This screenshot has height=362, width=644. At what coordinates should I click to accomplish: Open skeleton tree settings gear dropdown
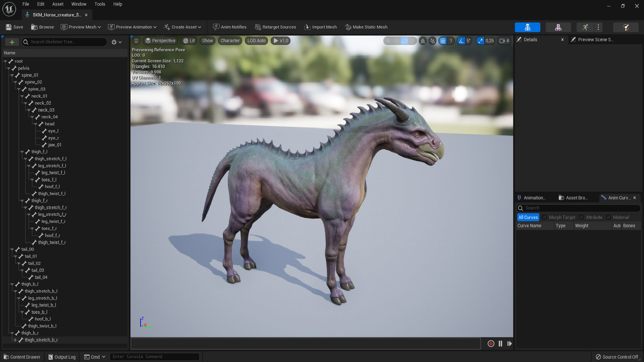point(116,42)
